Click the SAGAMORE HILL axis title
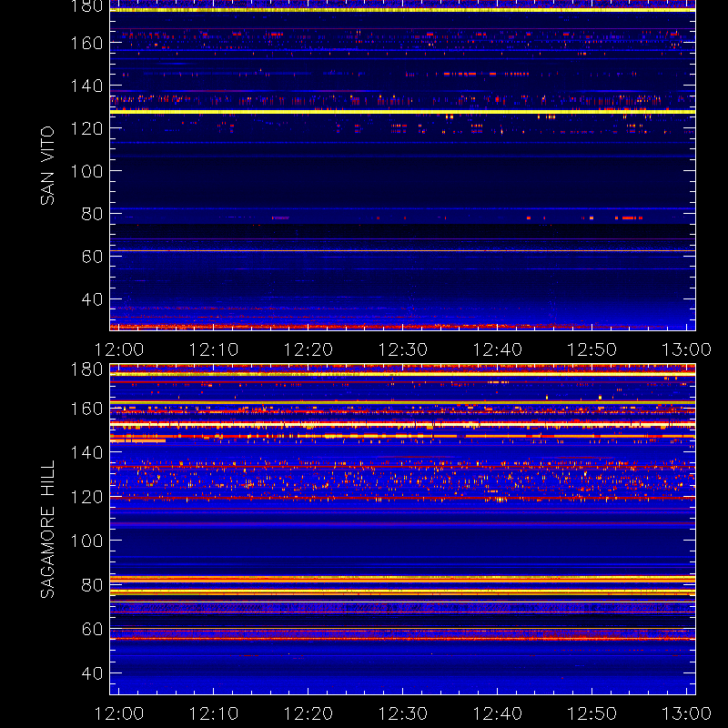This screenshot has height=728, width=728. 47,529
